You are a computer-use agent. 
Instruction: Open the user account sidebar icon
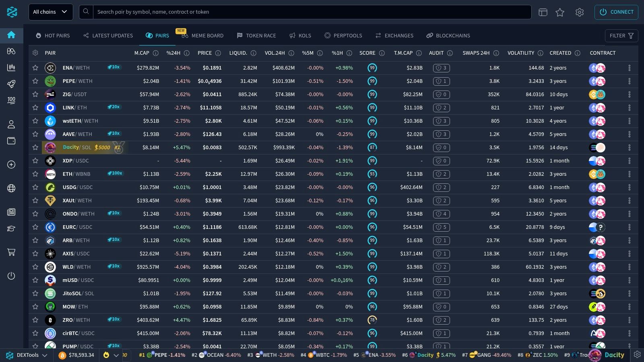pyautogui.click(x=11, y=124)
